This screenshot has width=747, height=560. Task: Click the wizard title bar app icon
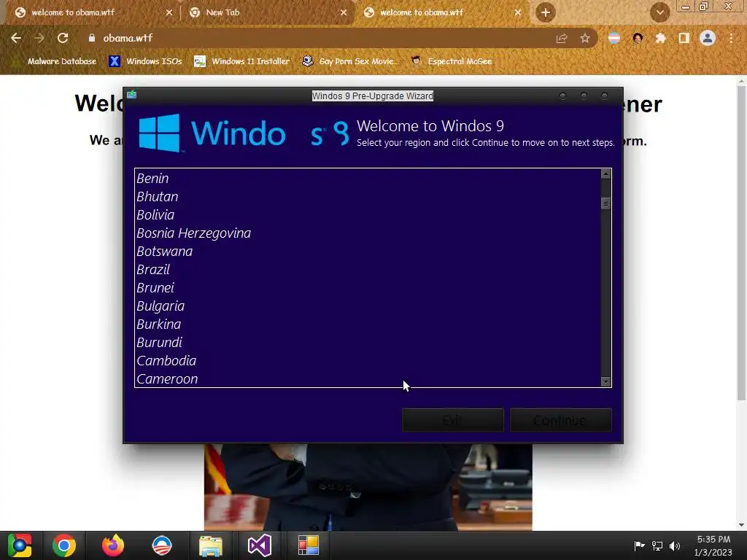coord(132,94)
